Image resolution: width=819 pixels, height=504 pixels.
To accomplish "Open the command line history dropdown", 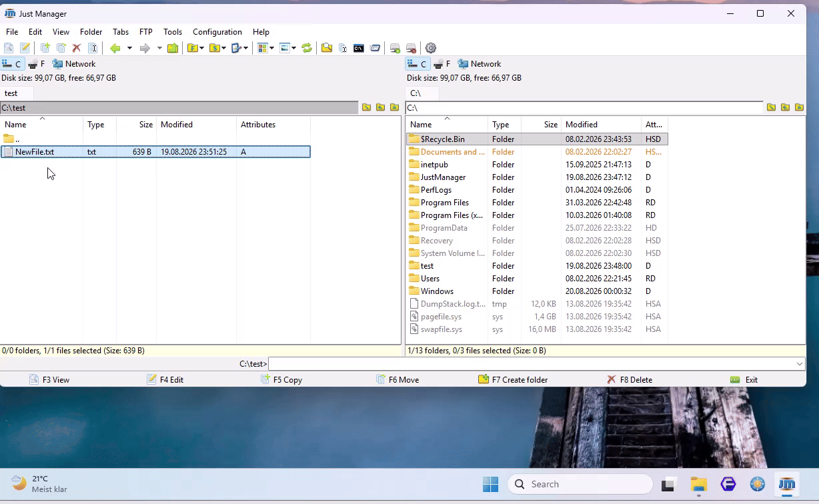I will [x=800, y=364].
